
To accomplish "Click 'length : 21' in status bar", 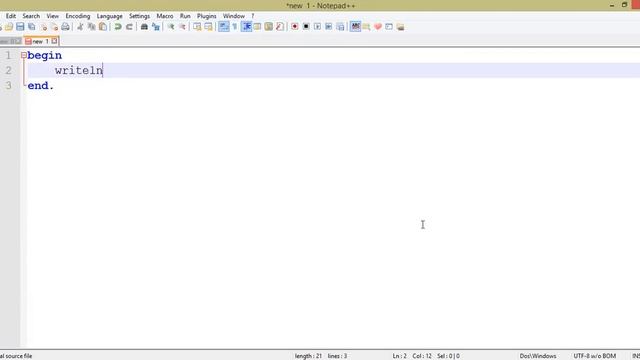I will (x=308, y=356).
